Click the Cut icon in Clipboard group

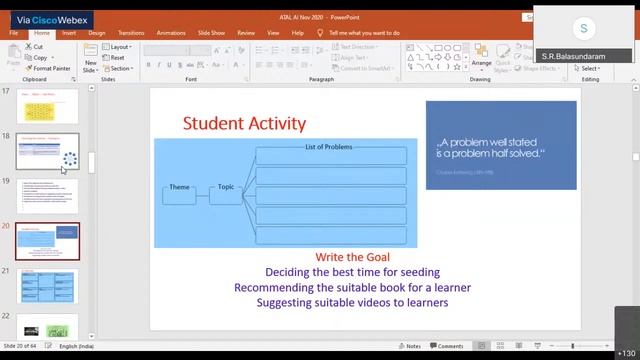coord(29,47)
